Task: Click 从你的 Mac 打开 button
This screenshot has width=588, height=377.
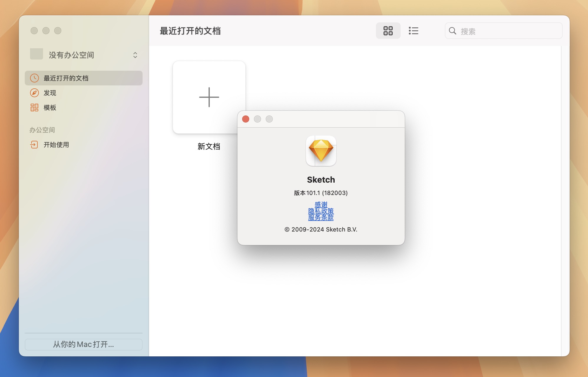Action: coord(84,344)
